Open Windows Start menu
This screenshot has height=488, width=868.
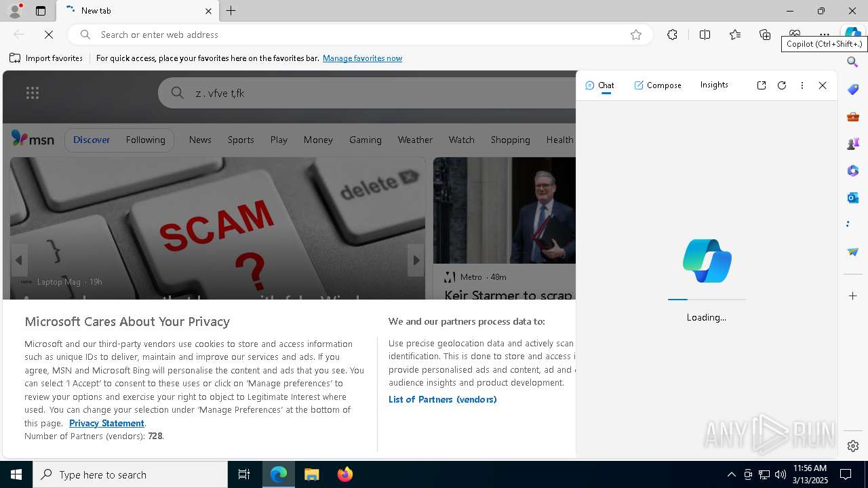tap(16, 474)
